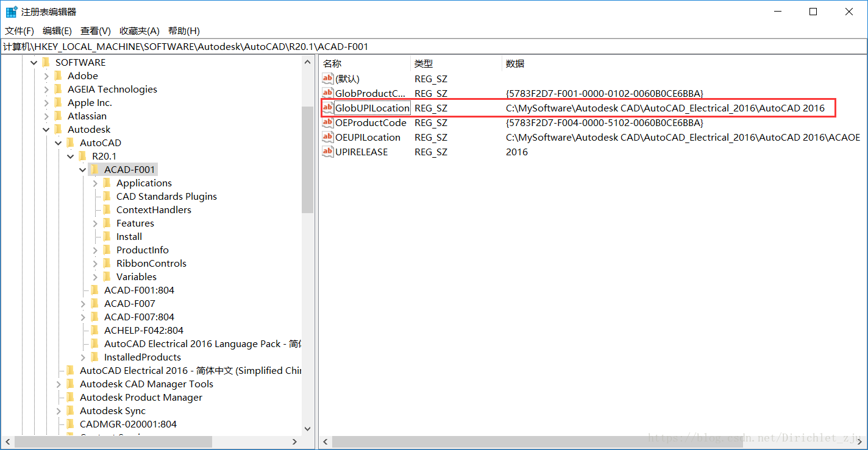
Task: Click the OEProductCode string value icon
Action: pos(328,122)
